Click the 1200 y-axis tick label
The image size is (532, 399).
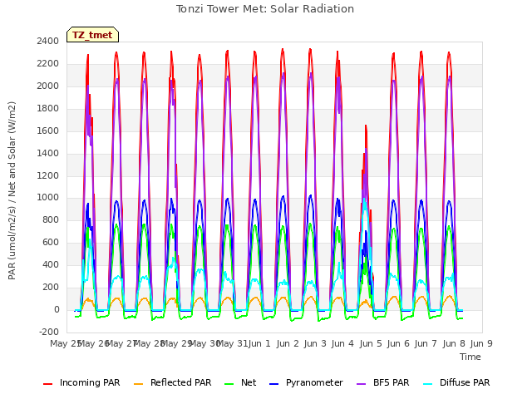pos(48,175)
